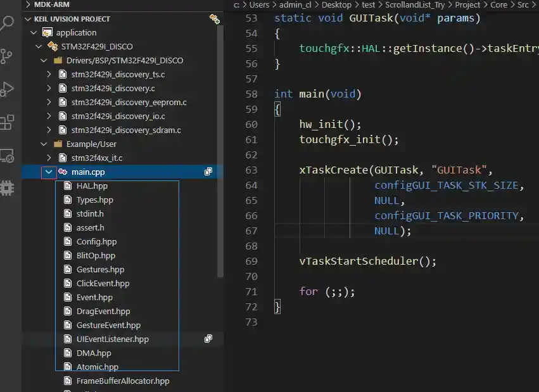Screen dimensions: 539x392
Task: Click the reference icon beside UIEventListener.hpp
Action: pos(208,339)
